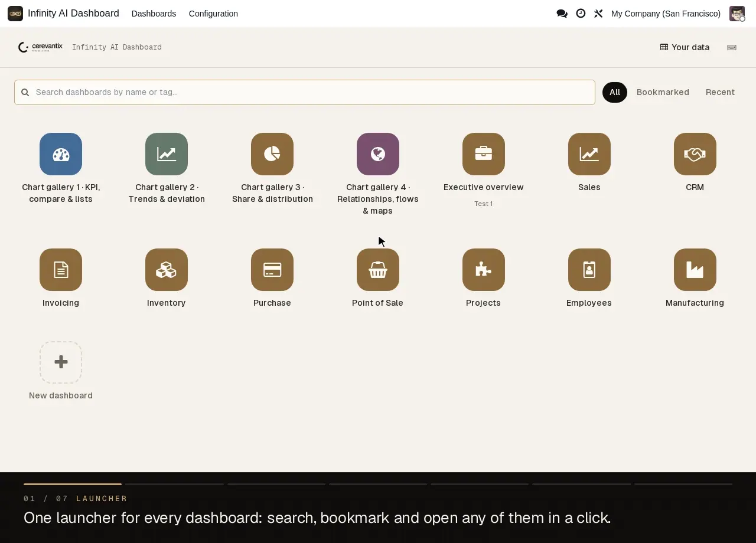Jump to last tour progress segment
The image size is (756, 543).
(x=683, y=484)
